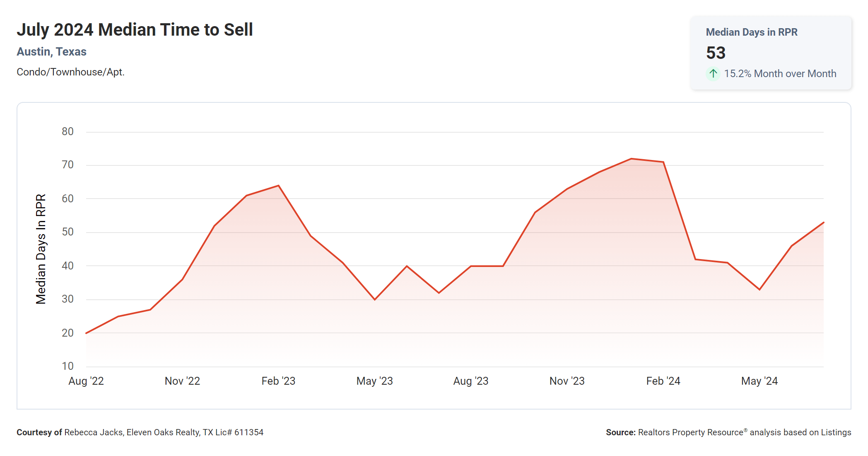The image size is (868, 456).
Task: Click the 15.2% Month over Month text
Action: pyautogui.click(x=780, y=74)
